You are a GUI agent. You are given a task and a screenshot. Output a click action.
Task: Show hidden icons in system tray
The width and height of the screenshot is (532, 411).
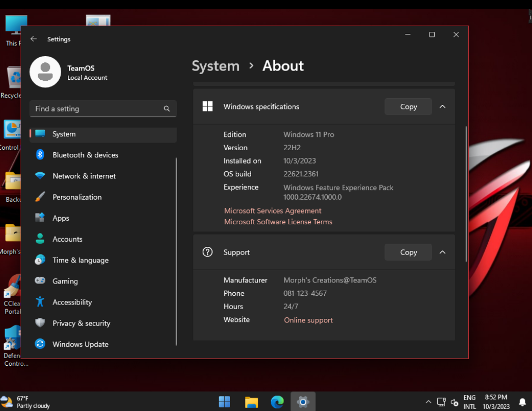point(429,402)
